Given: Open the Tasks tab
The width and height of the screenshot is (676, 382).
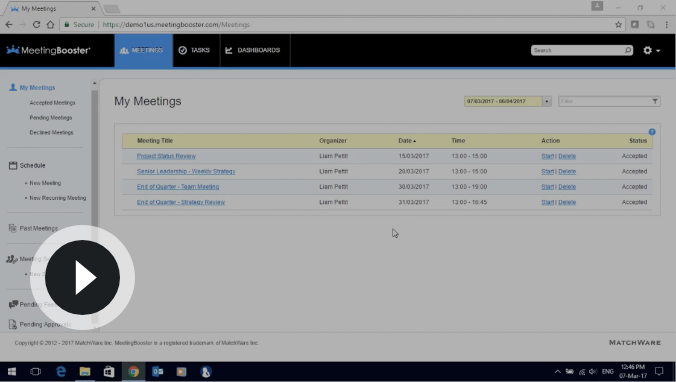Looking at the screenshot, I should (x=194, y=50).
